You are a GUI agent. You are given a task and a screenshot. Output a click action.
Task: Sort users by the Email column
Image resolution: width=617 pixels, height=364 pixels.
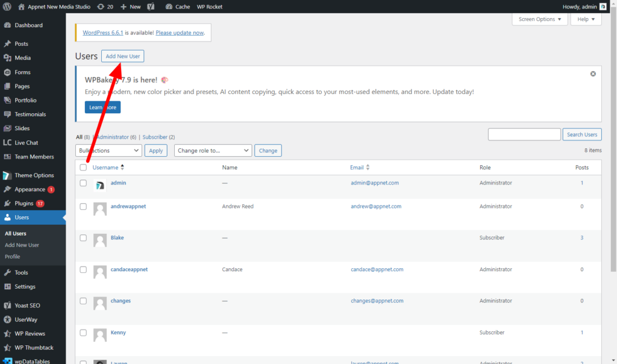pyautogui.click(x=360, y=168)
